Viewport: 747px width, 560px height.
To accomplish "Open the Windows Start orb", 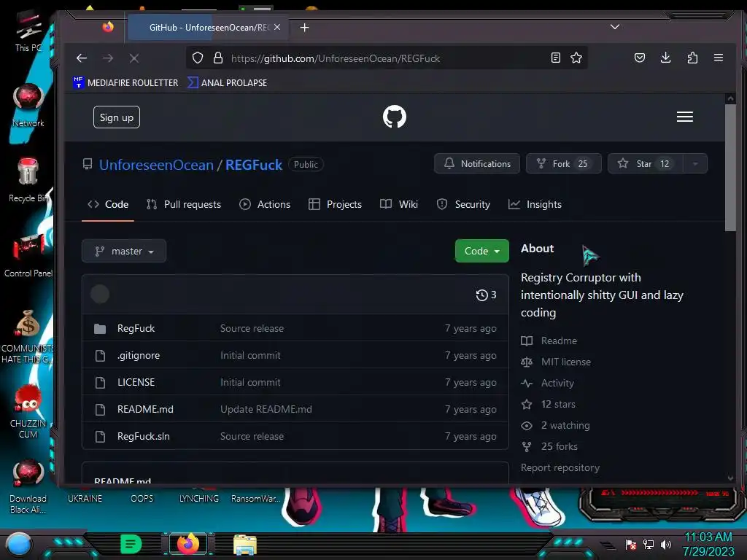I will click(x=20, y=545).
